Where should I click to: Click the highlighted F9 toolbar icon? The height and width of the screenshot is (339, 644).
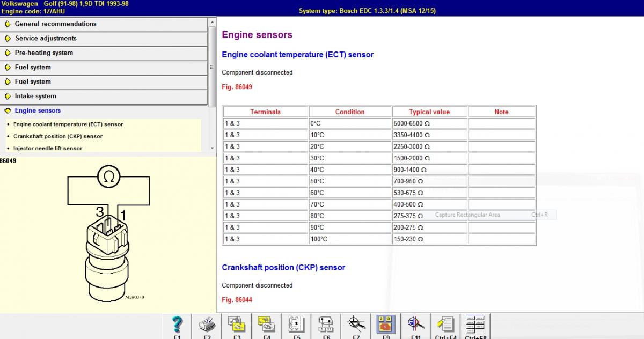click(386, 325)
